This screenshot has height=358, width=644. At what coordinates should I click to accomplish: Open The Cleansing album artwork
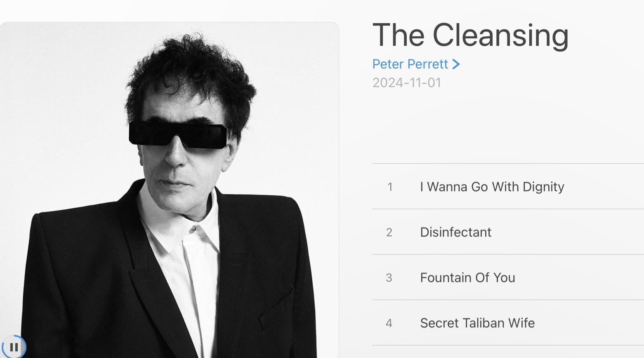tap(169, 190)
